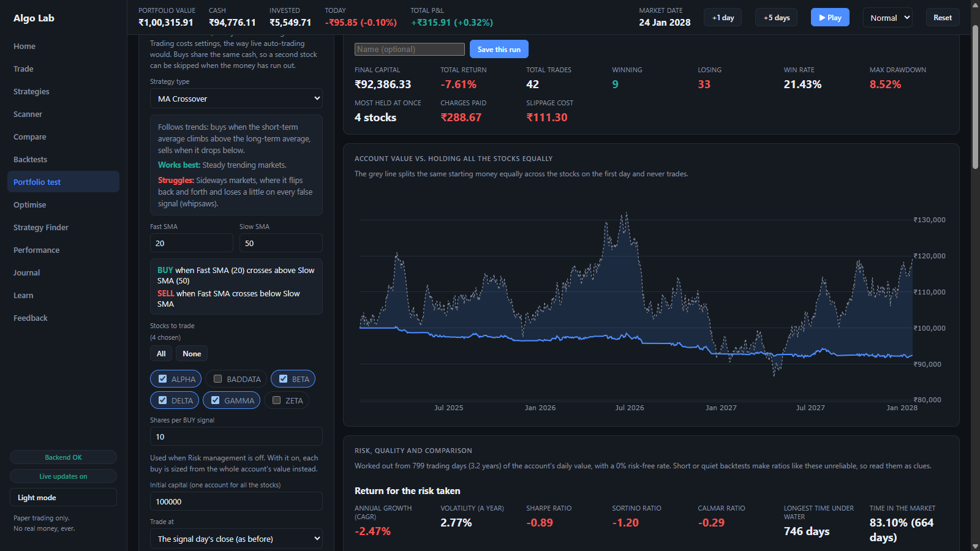980x551 pixels.
Task: Open the Normal speed dropdown
Action: [x=888, y=18]
